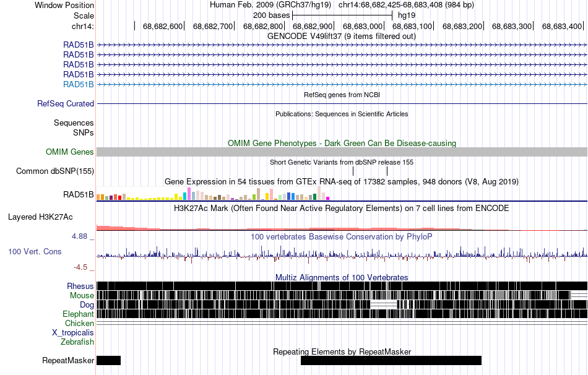Click the RefSeq Curated track label

pos(66,103)
